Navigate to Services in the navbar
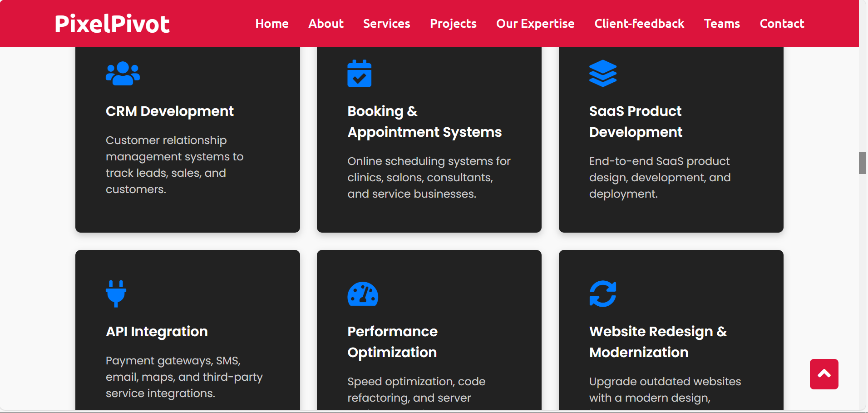This screenshot has width=868, height=413. tap(386, 24)
